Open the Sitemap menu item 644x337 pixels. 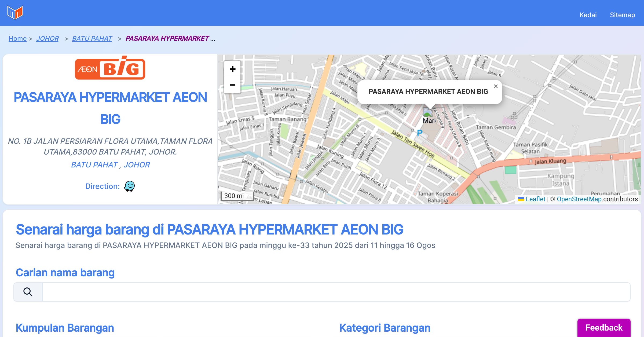[x=622, y=15]
